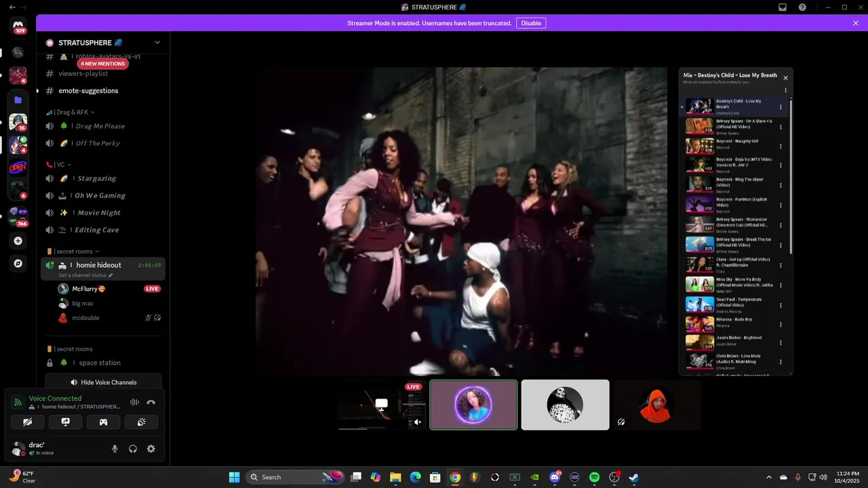
Task: Edit homie hideout channel status pencil
Action: coord(111,275)
